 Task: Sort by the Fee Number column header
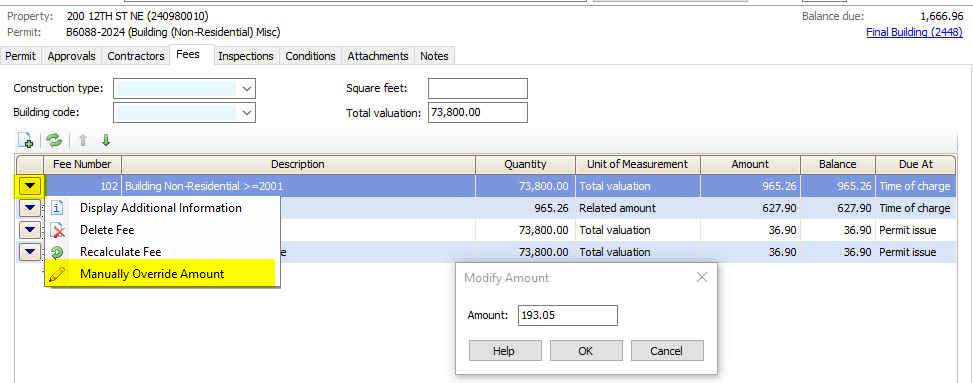point(83,164)
